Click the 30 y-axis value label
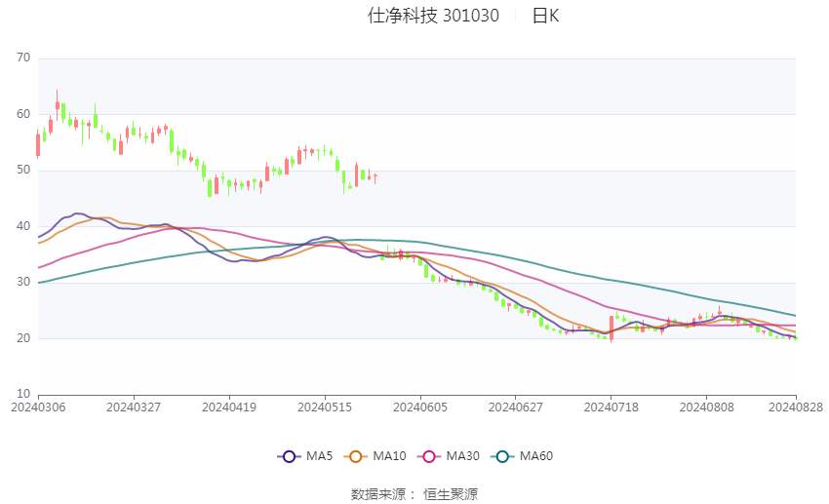The image size is (829, 504). click(x=23, y=282)
